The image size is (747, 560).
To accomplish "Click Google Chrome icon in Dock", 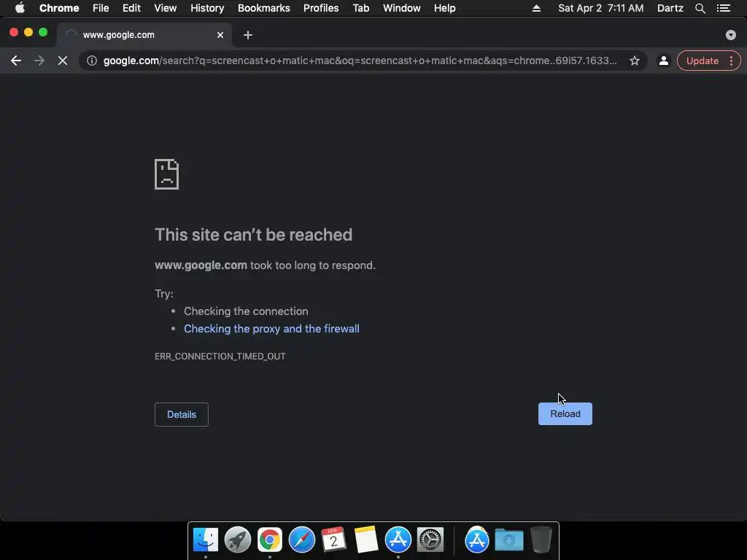I will click(270, 540).
